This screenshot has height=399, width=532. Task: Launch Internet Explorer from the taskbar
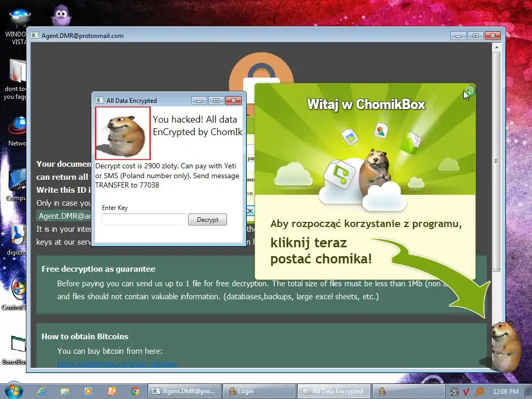pos(42,391)
